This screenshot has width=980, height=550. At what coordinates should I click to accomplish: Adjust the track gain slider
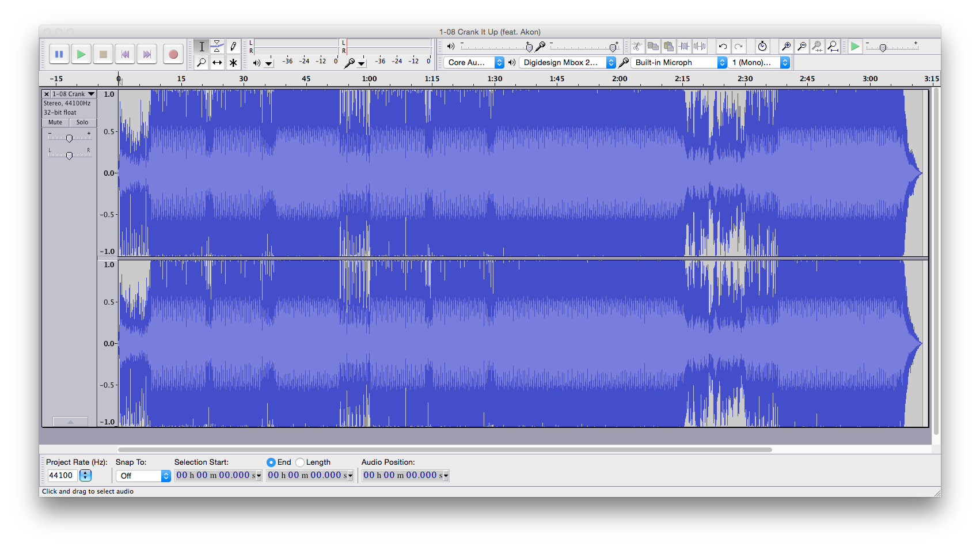point(69,138)
